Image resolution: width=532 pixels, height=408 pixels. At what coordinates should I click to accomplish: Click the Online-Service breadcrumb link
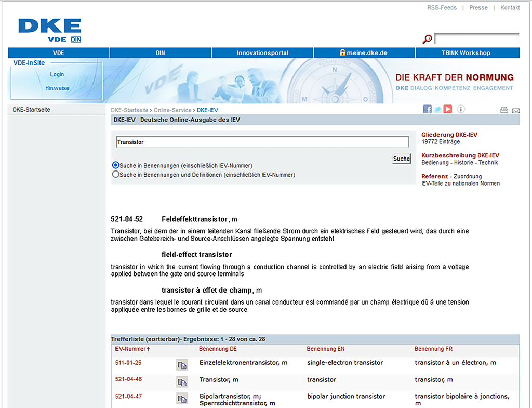tap(172, 110)
